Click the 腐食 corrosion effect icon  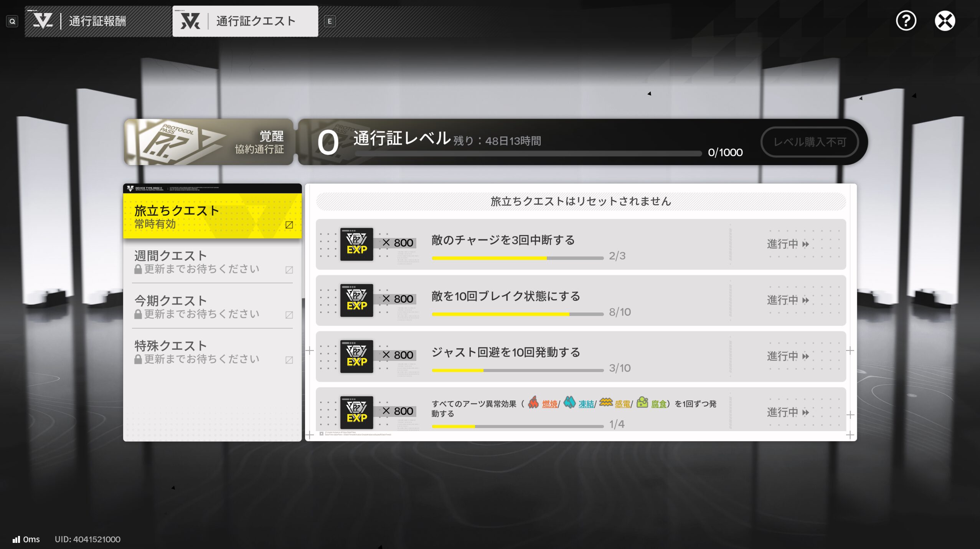[x=642, y=402]
